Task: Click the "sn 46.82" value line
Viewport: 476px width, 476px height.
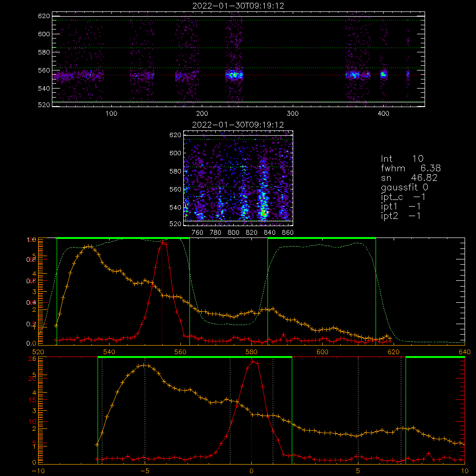Action: pos(409,178)
